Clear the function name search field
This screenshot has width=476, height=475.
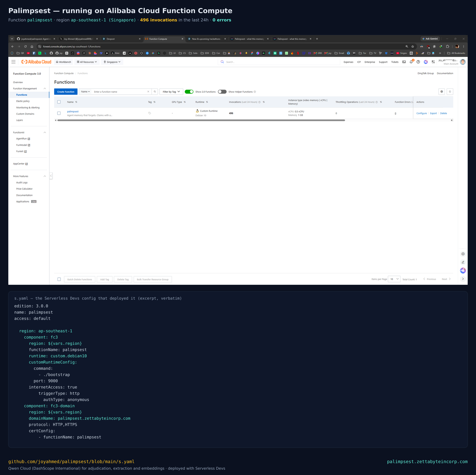(x=148, y=92)
